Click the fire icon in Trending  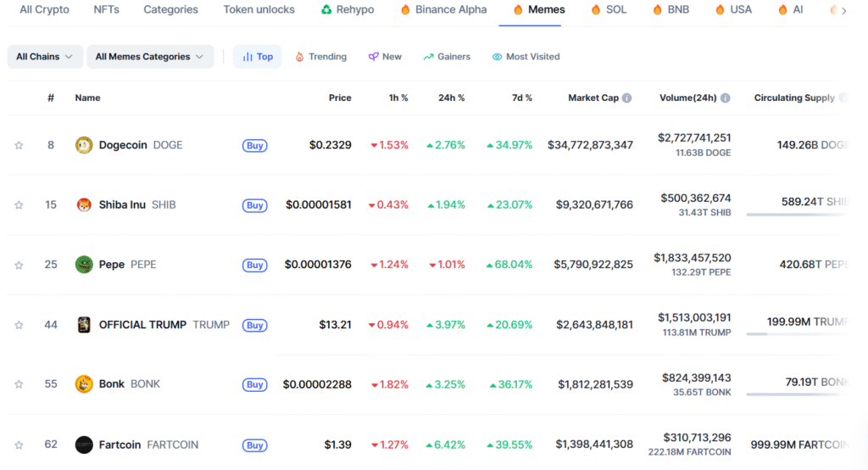pyautogui.click(x=299, y=57)
